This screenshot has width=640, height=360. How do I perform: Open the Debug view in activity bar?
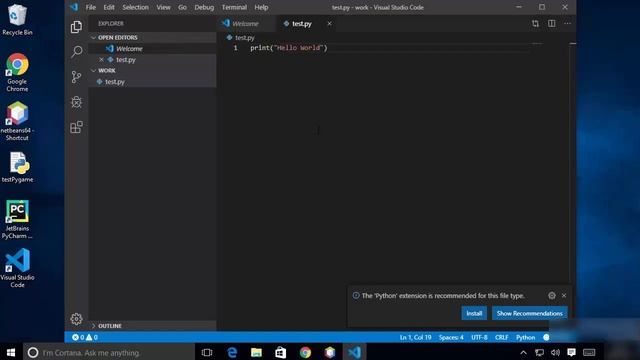[x=76, y=102]
